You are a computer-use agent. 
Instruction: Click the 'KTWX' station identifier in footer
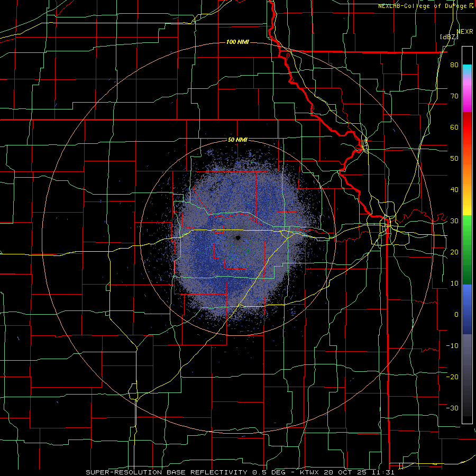click(x=310, y=472)
